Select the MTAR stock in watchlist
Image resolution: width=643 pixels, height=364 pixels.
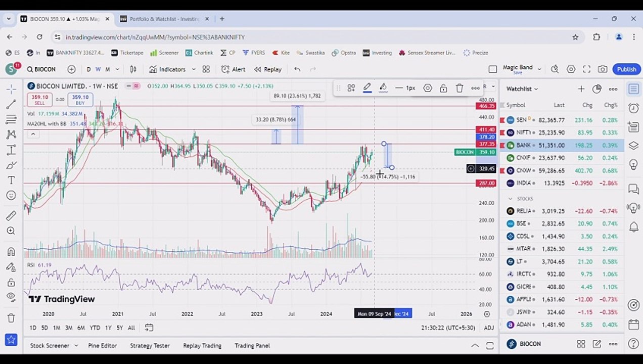pyautogui.click(x=562, y=249)
